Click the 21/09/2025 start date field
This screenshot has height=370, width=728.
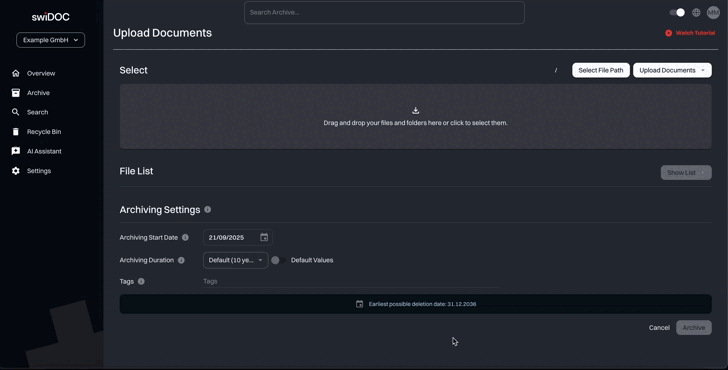(238, 237)
